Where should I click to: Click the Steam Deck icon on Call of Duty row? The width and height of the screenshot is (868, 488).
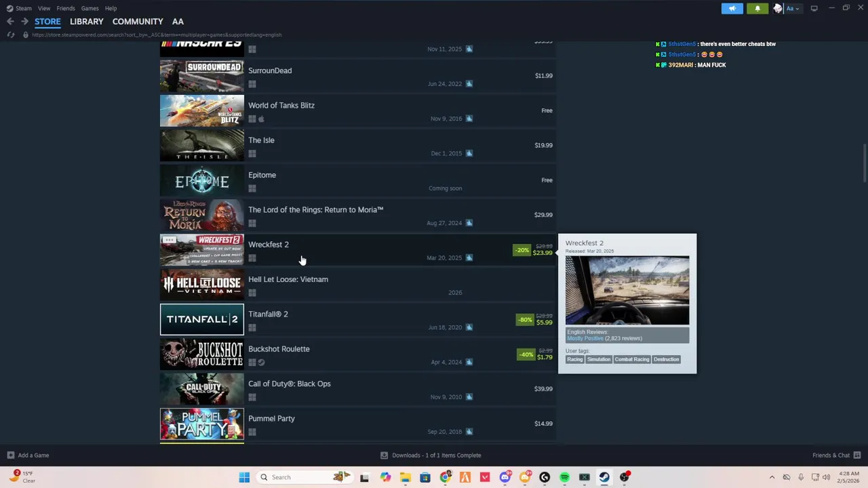(469, 396)
